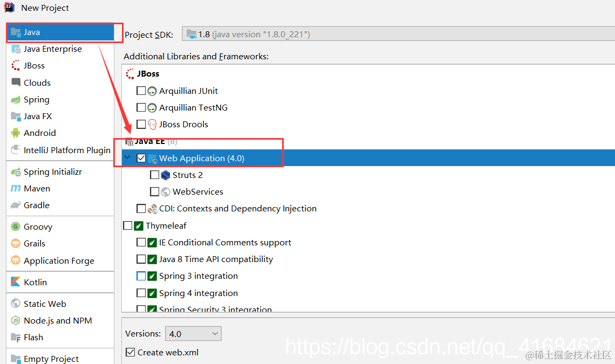The height and width of the screenshot is (364, 615).
Task: Check the Spring 4 integration checkbox
Action: (x=141, y=293)
